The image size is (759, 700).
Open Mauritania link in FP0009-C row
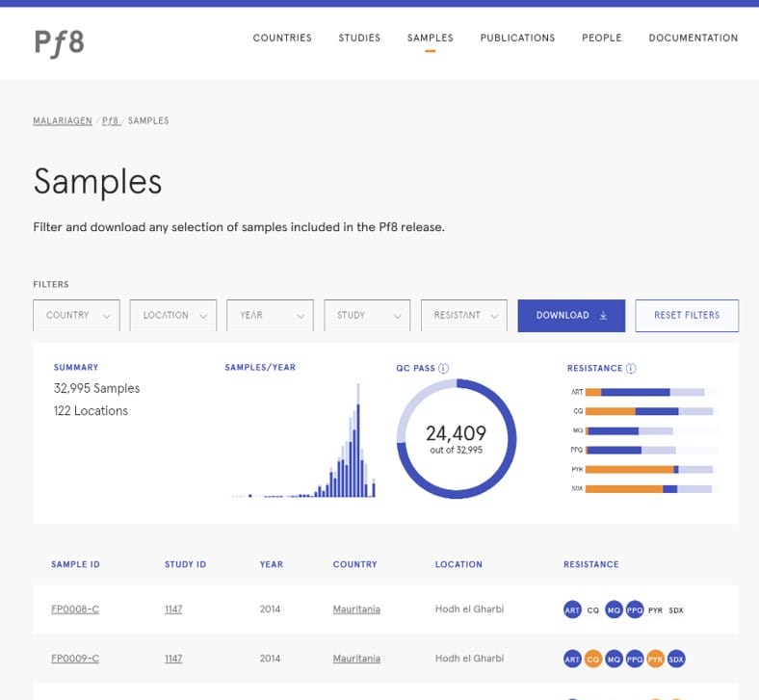(356, 659)
